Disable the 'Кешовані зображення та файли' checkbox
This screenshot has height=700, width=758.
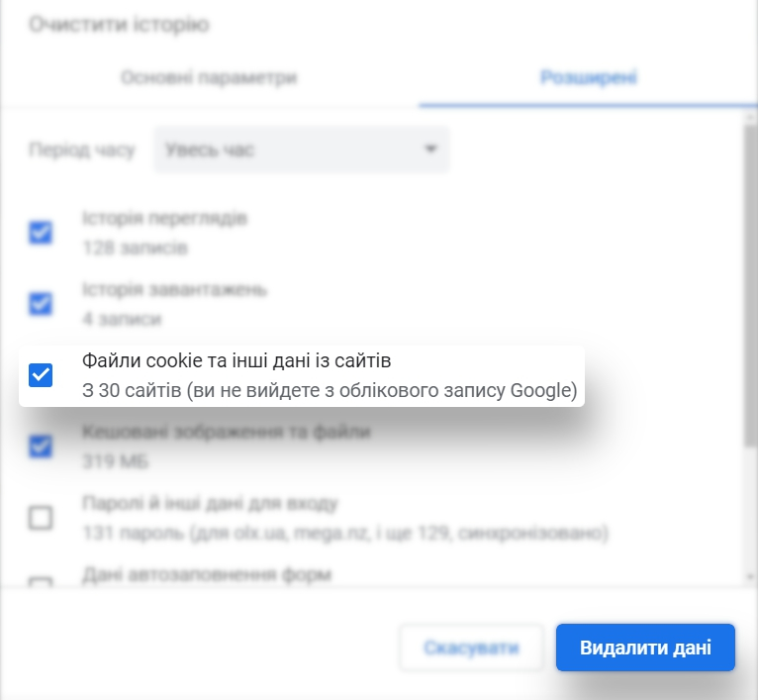(x=41, y=447)
